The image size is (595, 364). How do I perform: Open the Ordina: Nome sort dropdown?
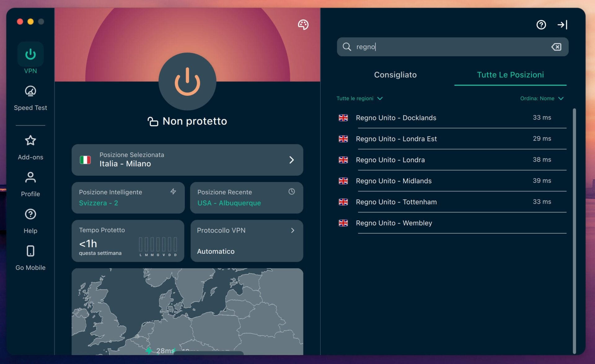(x=542, y=98)
